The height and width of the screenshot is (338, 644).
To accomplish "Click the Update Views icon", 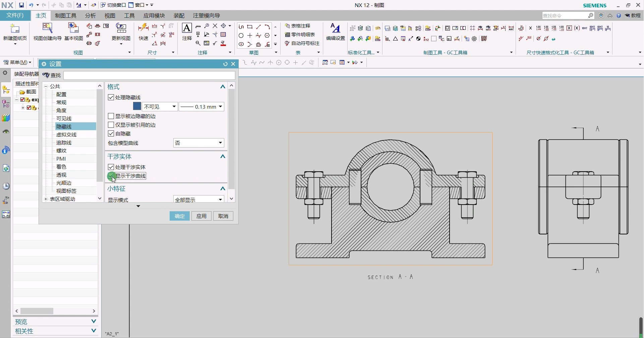I will pos(121,29).
